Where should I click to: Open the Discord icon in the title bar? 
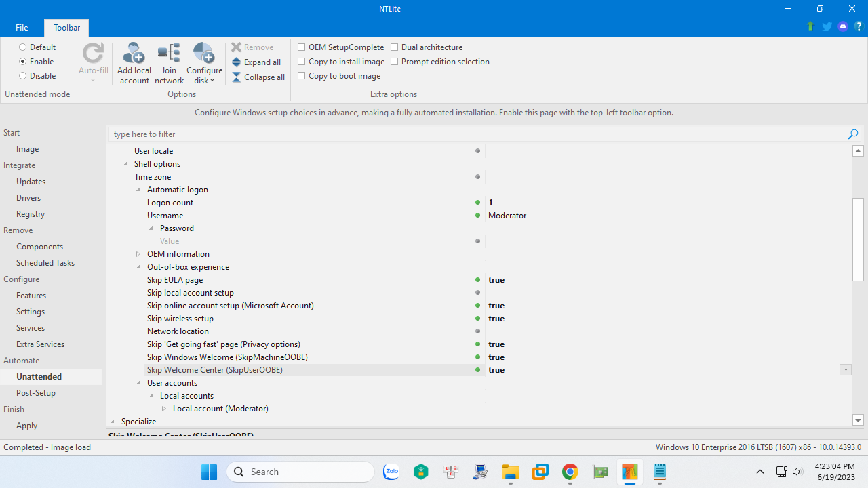(x=843, y=26)
